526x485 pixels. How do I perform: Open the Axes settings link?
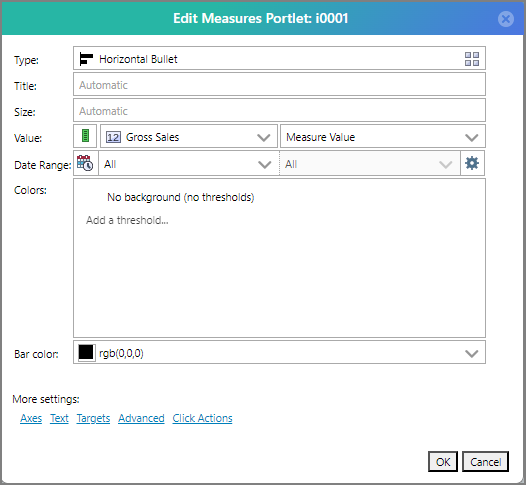pos(31,418)
